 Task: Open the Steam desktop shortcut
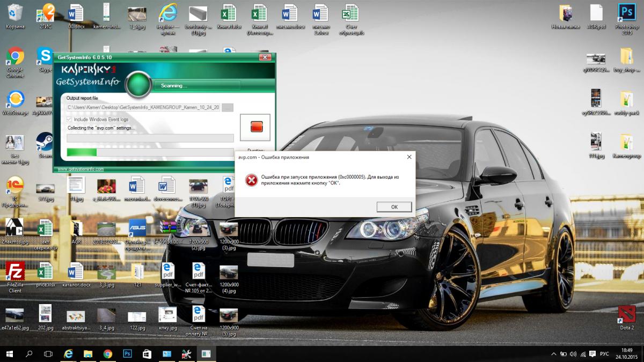45,143
